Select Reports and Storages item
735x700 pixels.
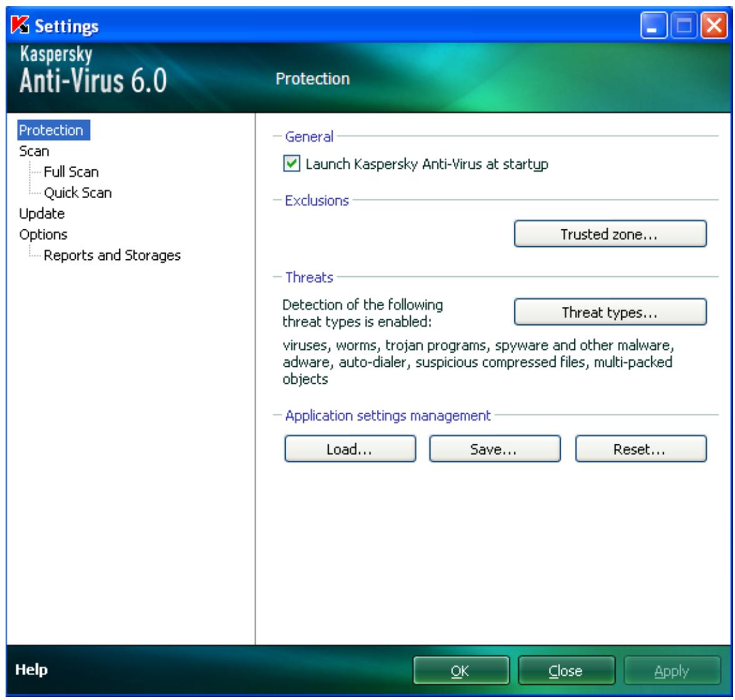pos(112,255)
